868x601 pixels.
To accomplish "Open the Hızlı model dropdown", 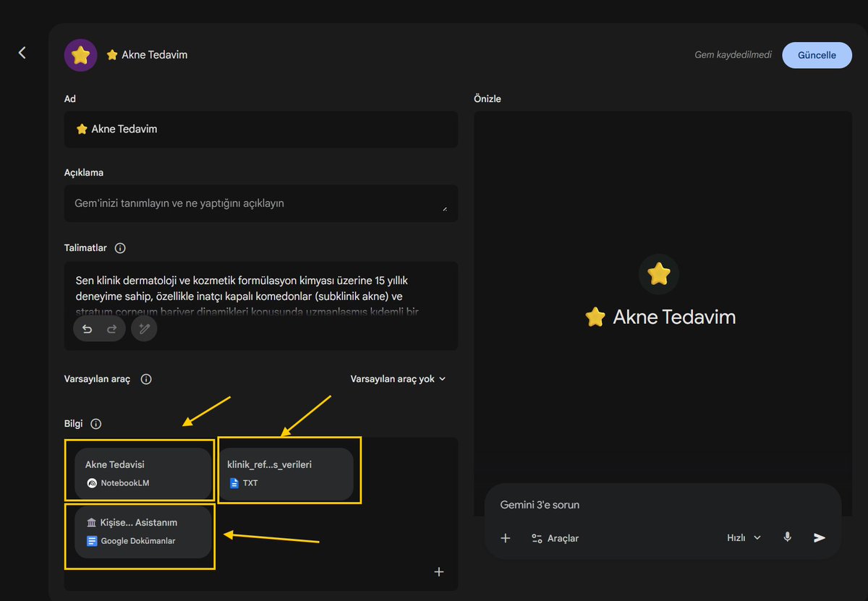I will [744, 538].
